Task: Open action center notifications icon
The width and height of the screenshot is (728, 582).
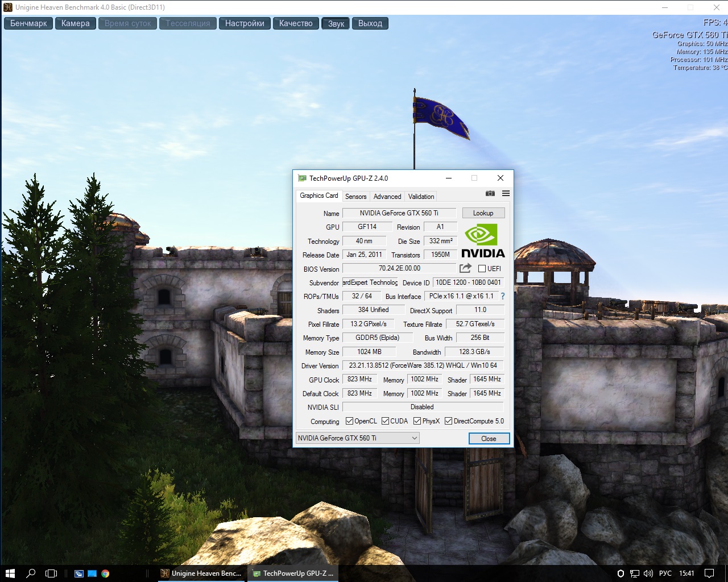Action: click(x=709, y=573)
